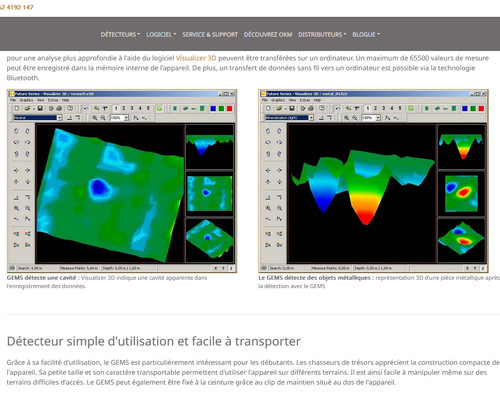Click Print icon in right Visualizer toolbar
The image size is (500, 395).
coord(311,108)
